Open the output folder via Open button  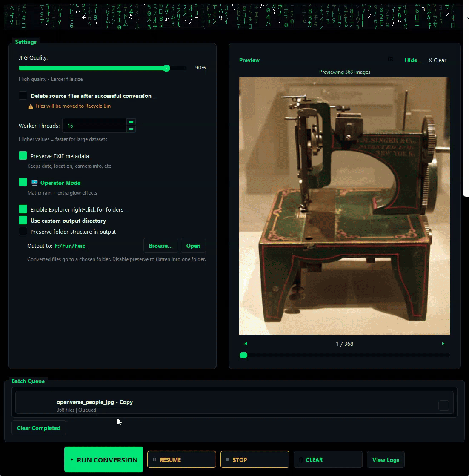pyautogui.click(x=193, y=246)
